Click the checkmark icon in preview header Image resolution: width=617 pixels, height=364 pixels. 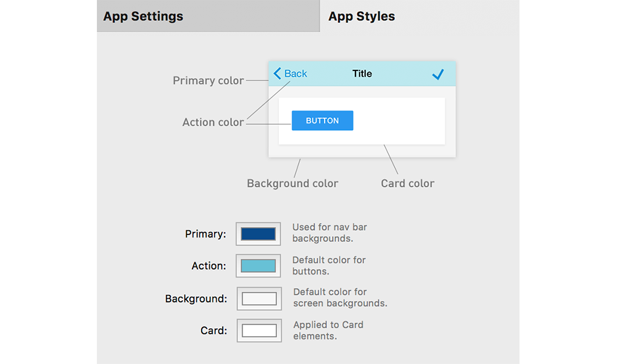437,74
